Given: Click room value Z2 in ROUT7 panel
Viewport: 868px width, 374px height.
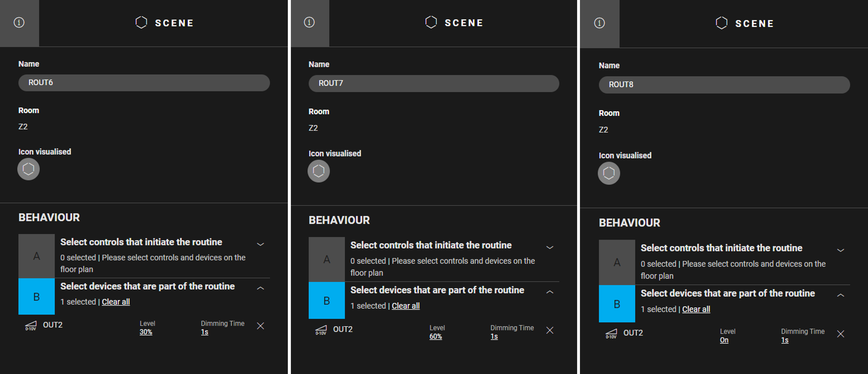Looking at the screenshot, I should (x=313, y=128).
